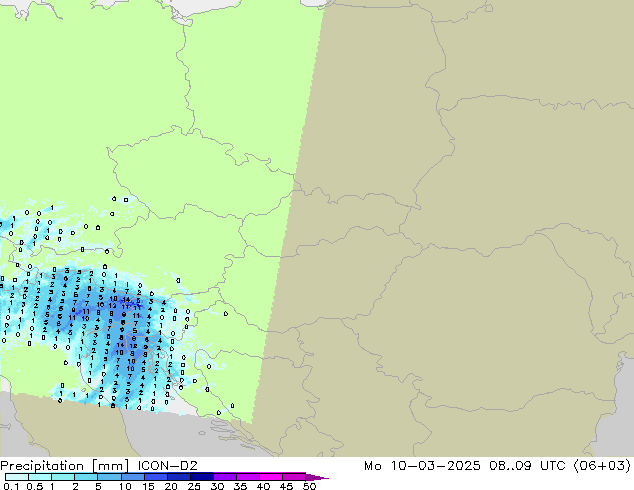Click the legend value '0.1'
This screenshot has height=490, width=634.
pos(11,486)
